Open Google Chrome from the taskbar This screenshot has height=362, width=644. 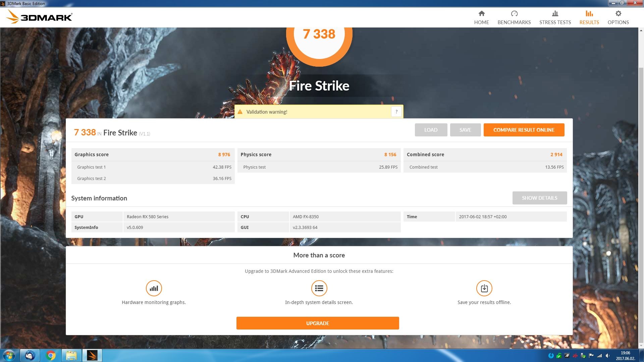coord(51,355)
